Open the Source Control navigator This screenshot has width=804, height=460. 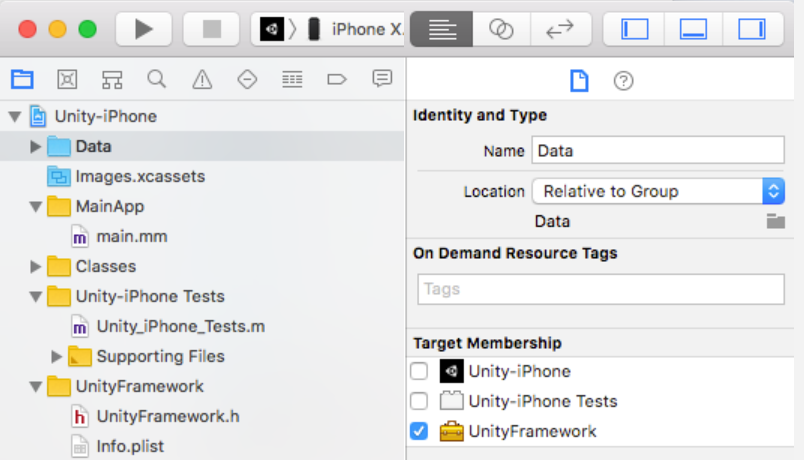tap(67, 79)
